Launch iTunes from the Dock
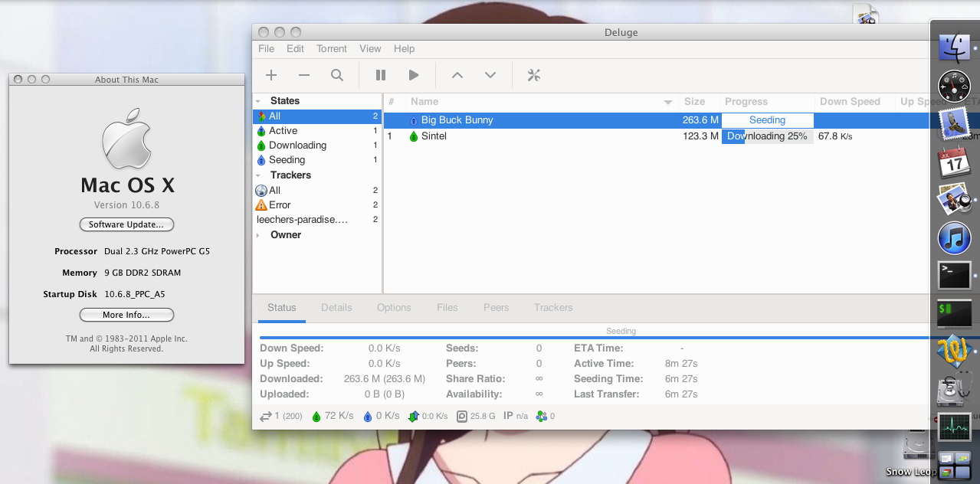The image size is (980, 484). (x=954, y=238)
